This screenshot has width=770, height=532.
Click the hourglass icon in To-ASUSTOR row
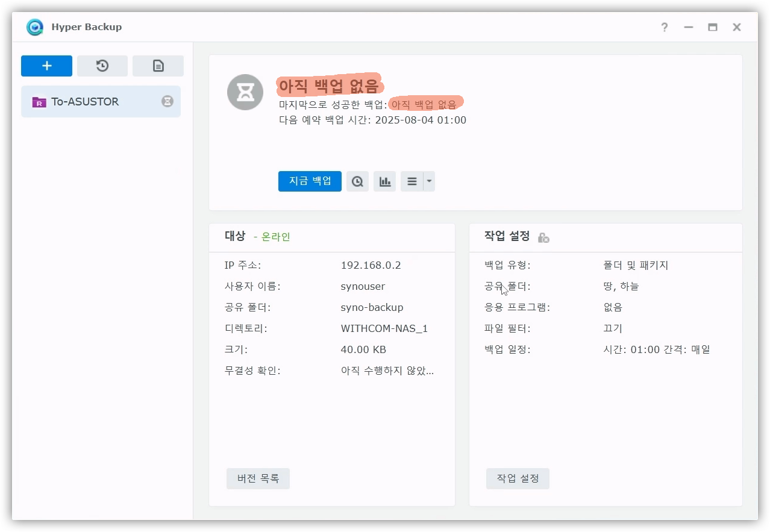click(167, 101)
